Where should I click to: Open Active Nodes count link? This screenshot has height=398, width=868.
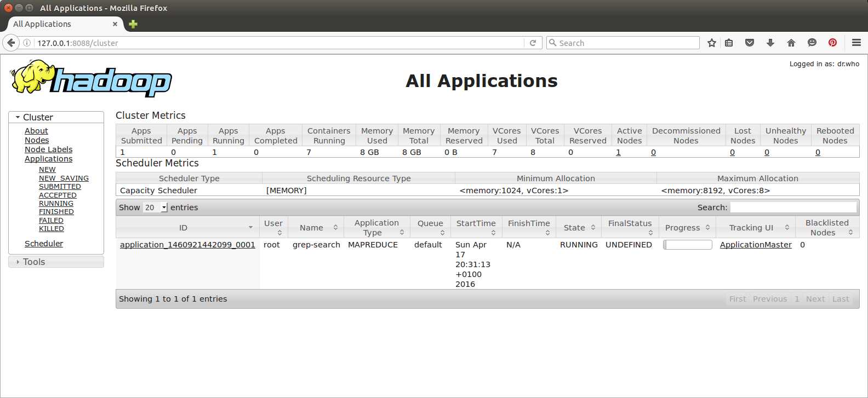pyautogui.click(x=618, y=152)
